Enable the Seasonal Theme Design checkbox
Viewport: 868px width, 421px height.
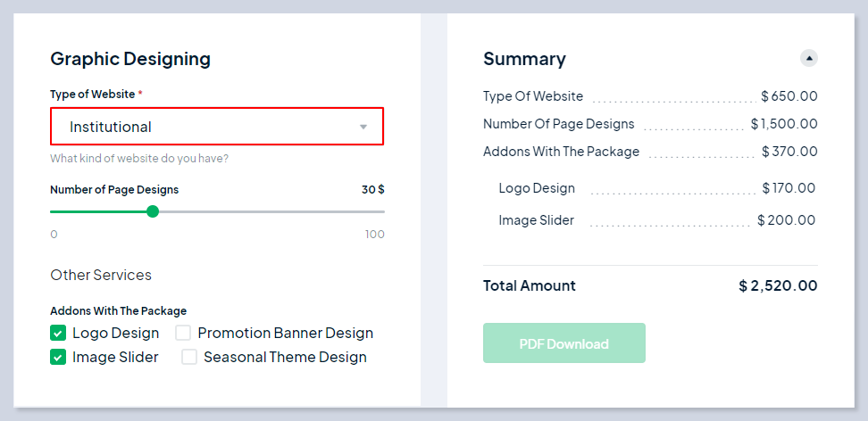189,358
